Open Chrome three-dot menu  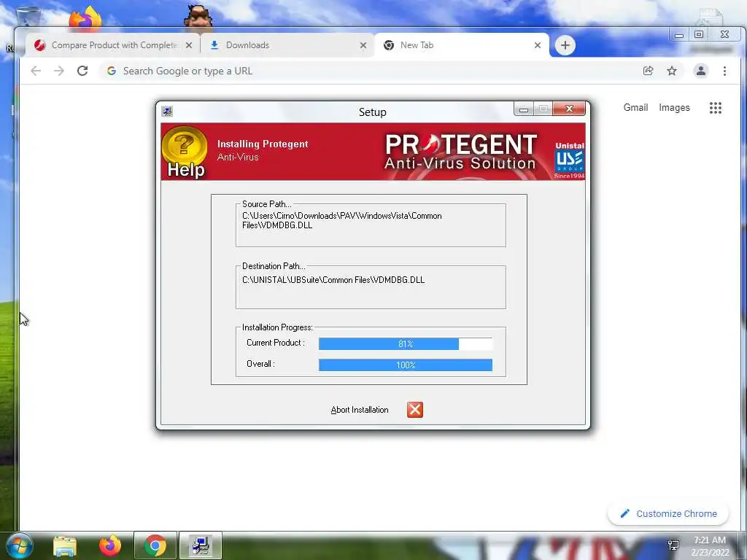[x=724, y=71]
